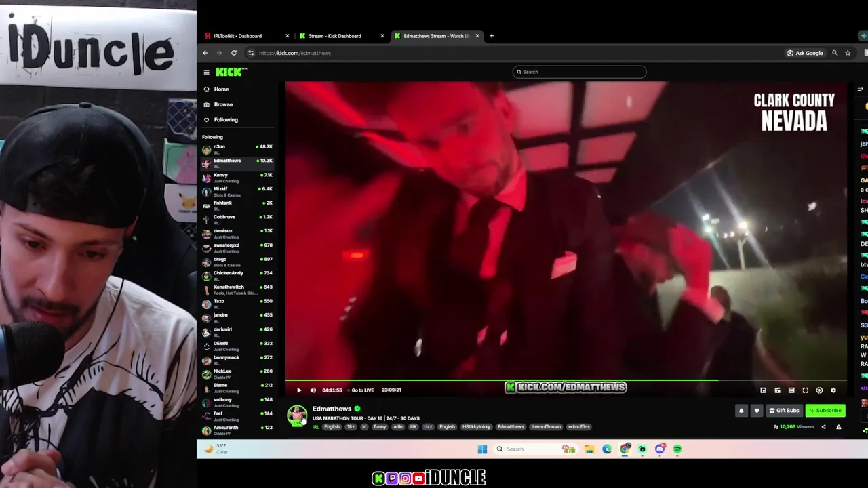Open dariusirl channel in Following list
This screenshot has width=868, height=488.
pos(237,331)
